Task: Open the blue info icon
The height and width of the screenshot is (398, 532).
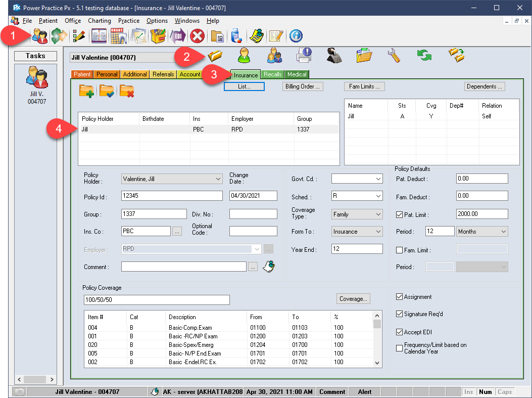Action: point(296,36)
